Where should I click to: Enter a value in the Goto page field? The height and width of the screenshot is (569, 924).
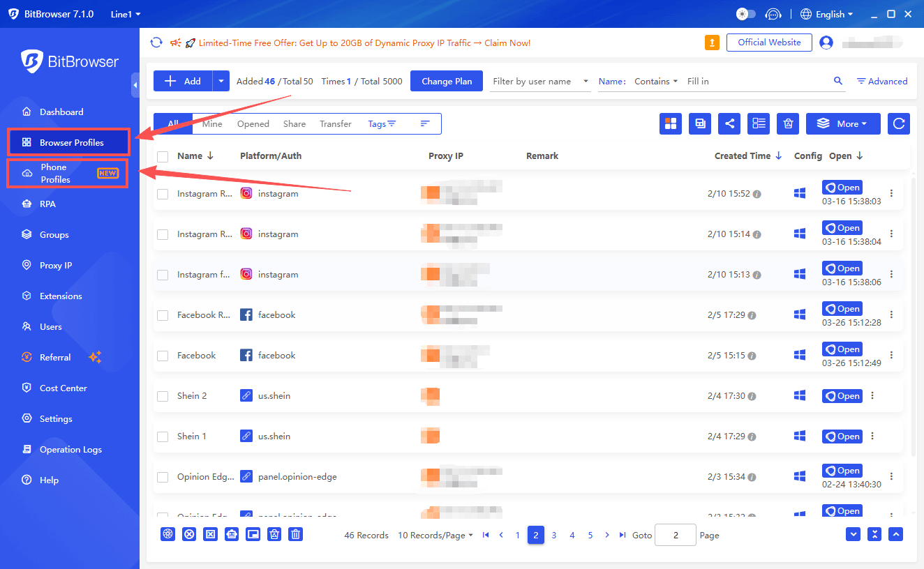click(x=674, y=535)
